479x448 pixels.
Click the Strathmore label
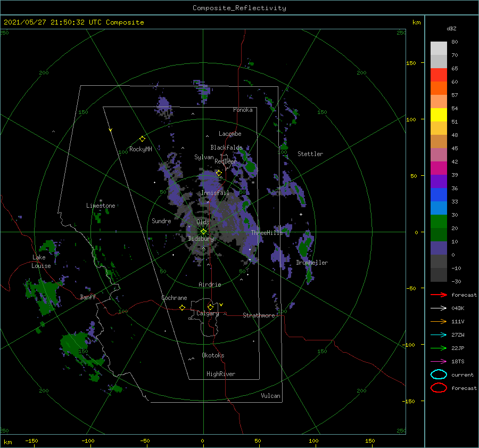tap(259, 315)
